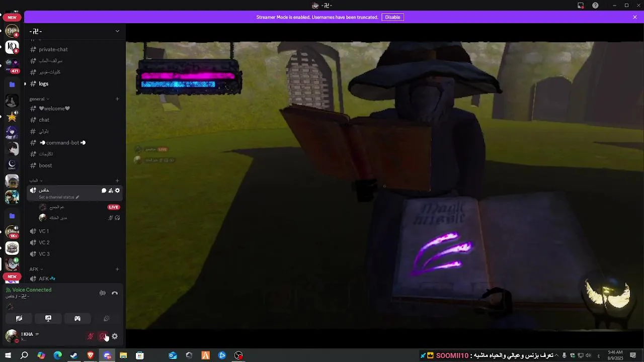Open OBS Studio from the taskbar
Image resolution: width=644 pixels, height=362 pixels.
(x=238, y=355)
